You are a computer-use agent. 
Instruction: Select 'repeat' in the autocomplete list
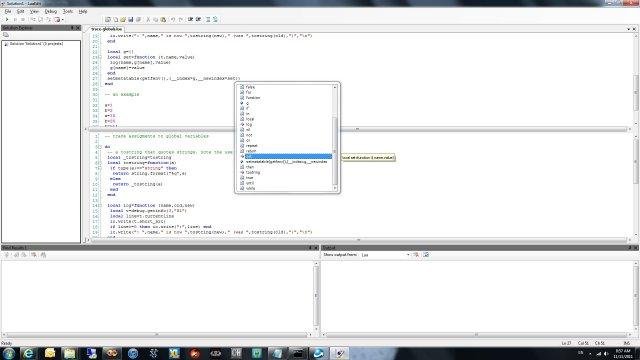pyautogui.click(x=251, y=145)
